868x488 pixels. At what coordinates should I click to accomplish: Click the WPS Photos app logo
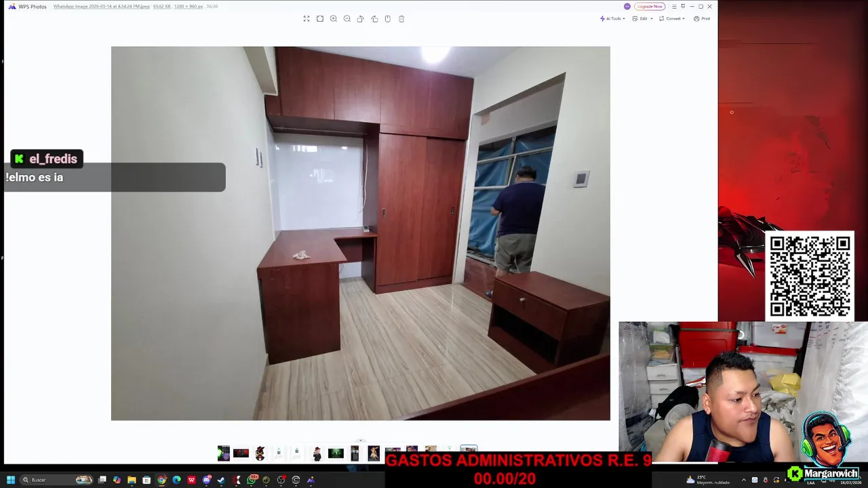[12, 6]
